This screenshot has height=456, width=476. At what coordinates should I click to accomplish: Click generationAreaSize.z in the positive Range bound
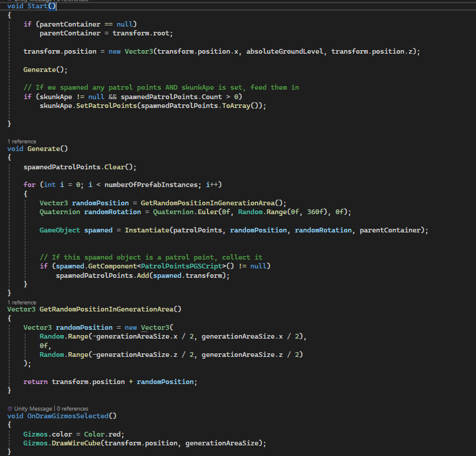[x=242, y=355]
